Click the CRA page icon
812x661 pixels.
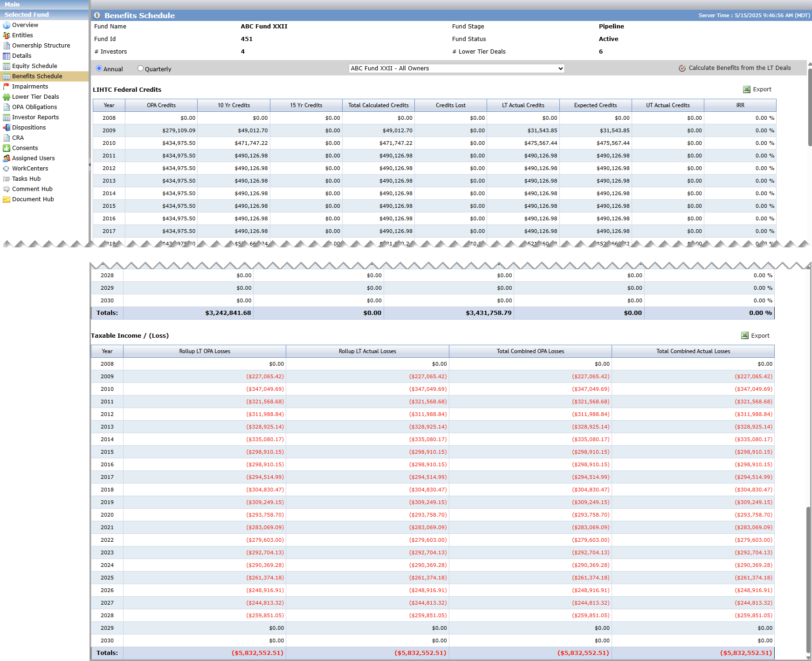click(x=7, y=138)
